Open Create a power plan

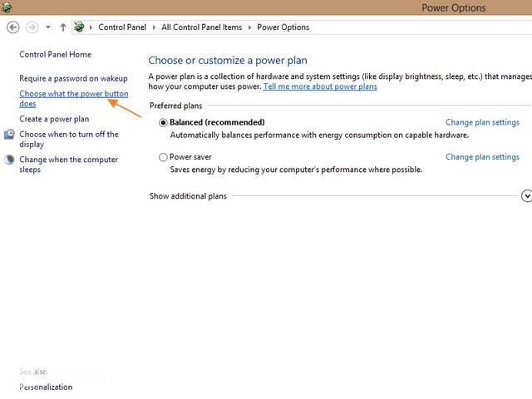[x=54, y=119]
